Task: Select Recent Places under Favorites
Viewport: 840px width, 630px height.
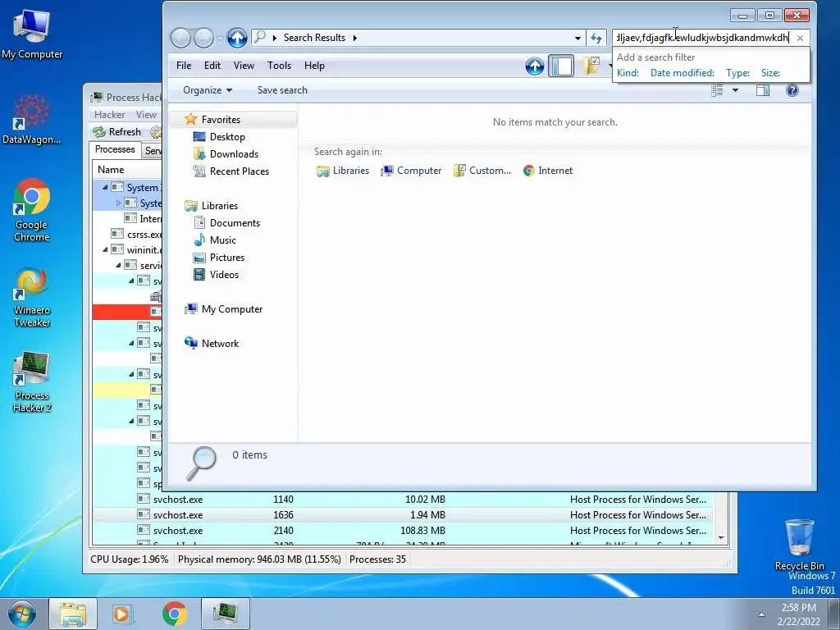Action: tap(240, 171)
